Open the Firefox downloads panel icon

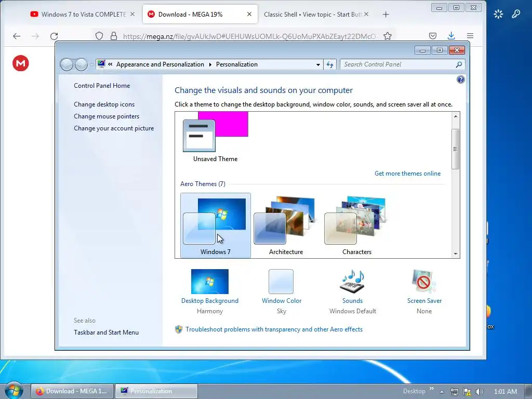tap(451, 36)
